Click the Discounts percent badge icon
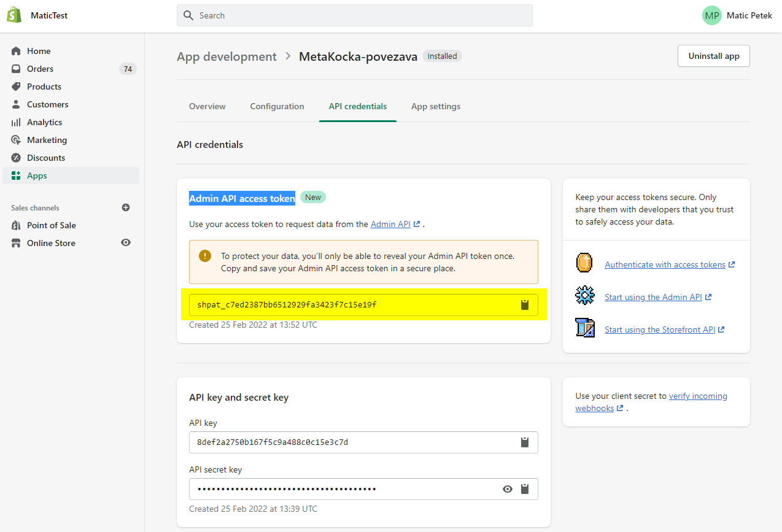Viewport: 782px width, 532px height. click(x=16, y=158)
